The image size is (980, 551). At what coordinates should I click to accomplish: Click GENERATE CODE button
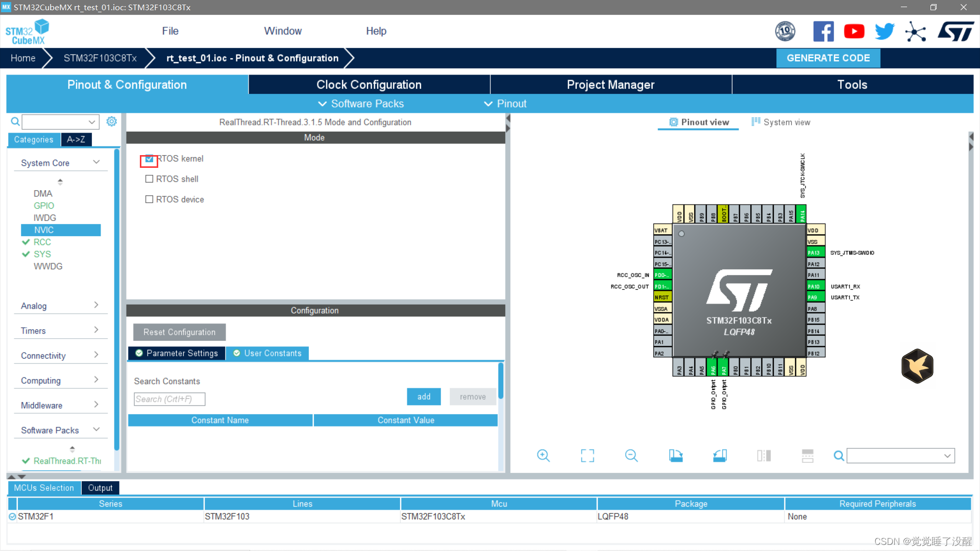(828, 58)
